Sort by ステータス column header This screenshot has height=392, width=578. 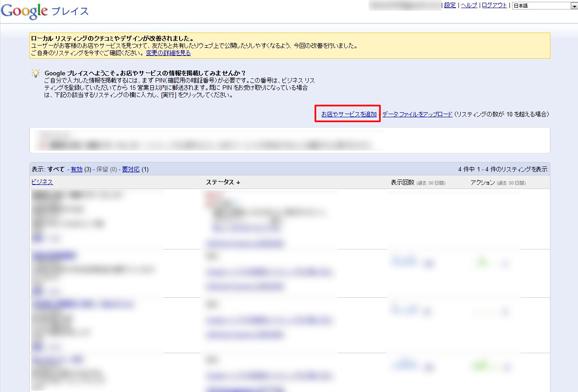click(223, 182)
